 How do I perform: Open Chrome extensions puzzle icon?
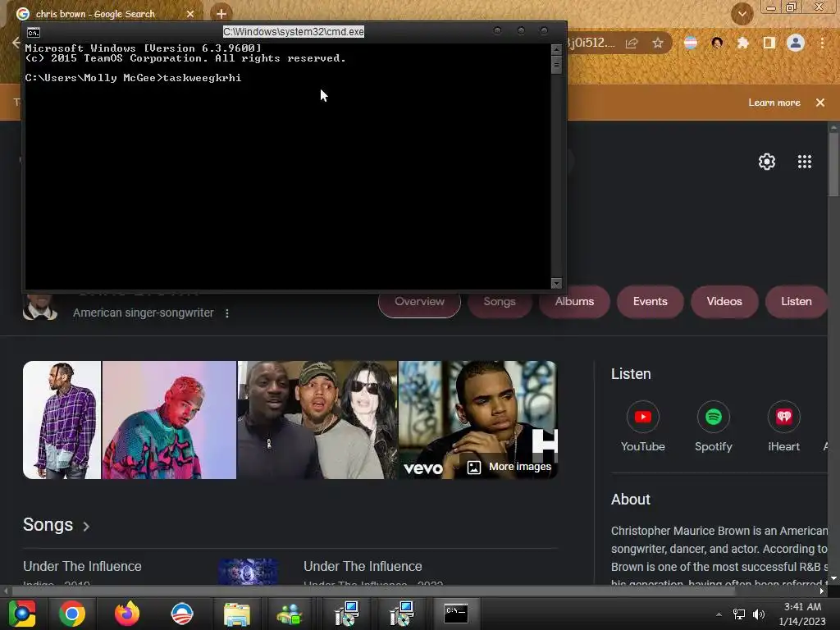(x=742, y=43)
